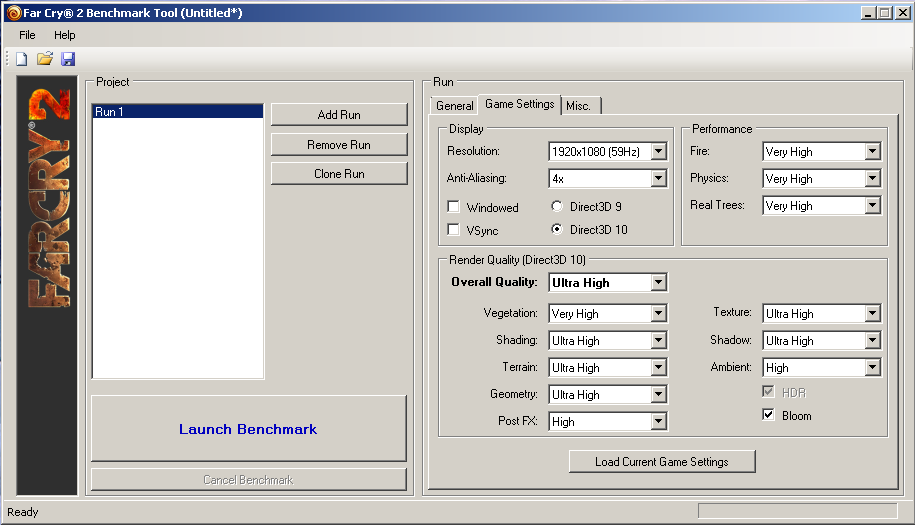
Task: Select the Direct3D 10 radio button
Action: [x=557, y=229]
